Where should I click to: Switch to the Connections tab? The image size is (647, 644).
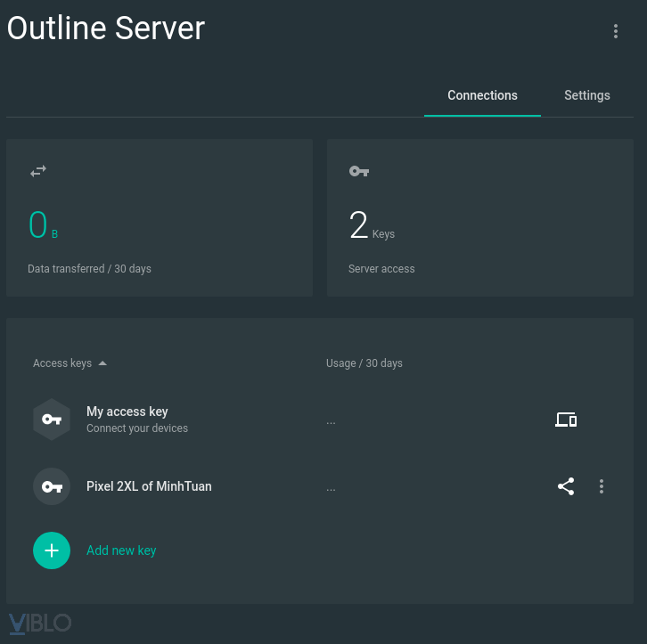point(482,95)
